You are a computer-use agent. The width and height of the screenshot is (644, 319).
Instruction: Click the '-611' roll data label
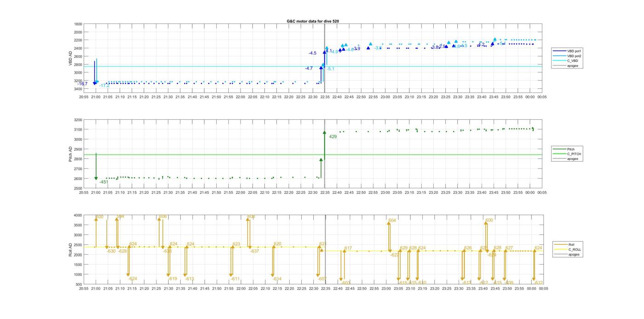[235, 279]
